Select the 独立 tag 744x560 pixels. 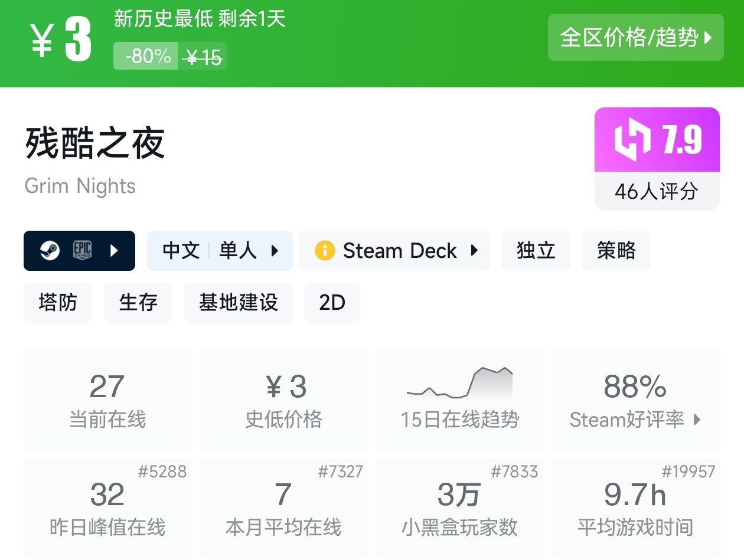[x=536, y=251]
